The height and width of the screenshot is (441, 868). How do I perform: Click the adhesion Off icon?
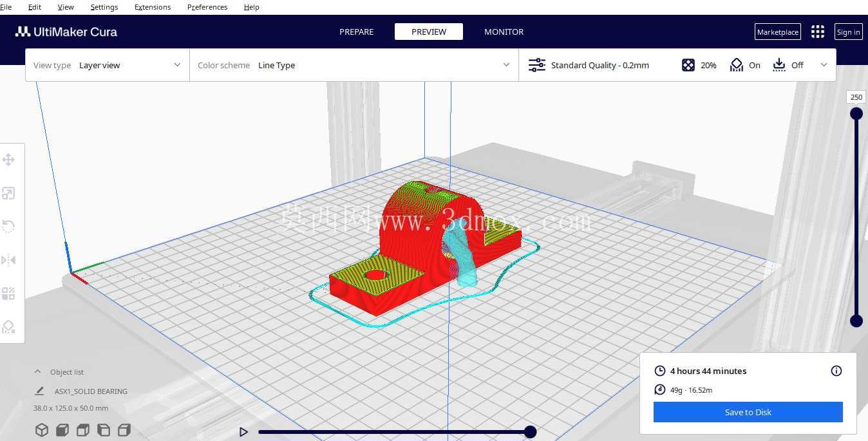[779, 65]
